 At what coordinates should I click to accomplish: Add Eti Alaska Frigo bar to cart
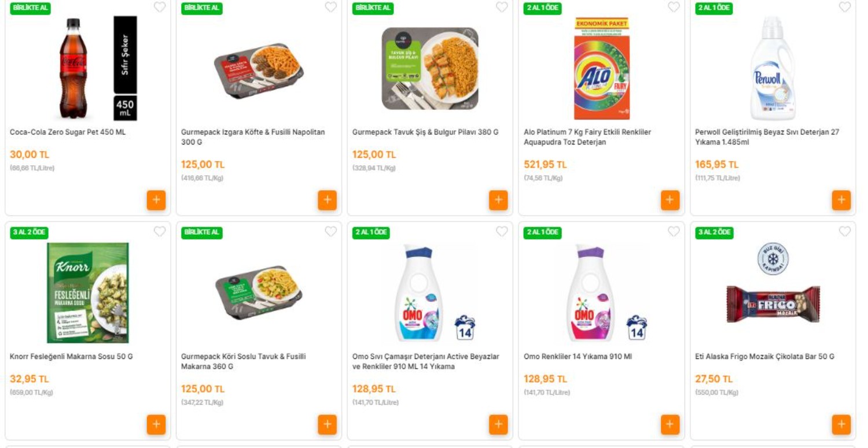click(841, 424)
